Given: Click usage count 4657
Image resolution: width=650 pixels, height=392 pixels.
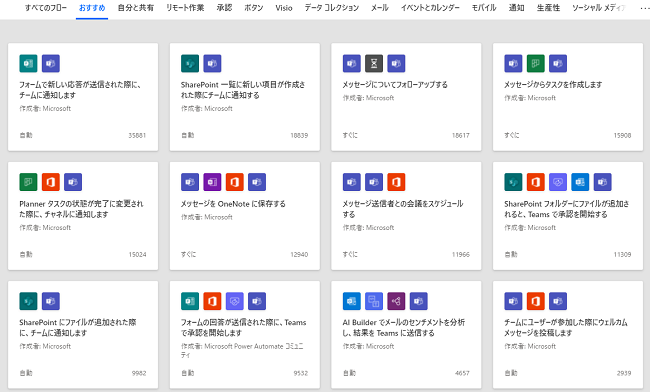Looking at the screenshot, I should click(x=462, y=373).
